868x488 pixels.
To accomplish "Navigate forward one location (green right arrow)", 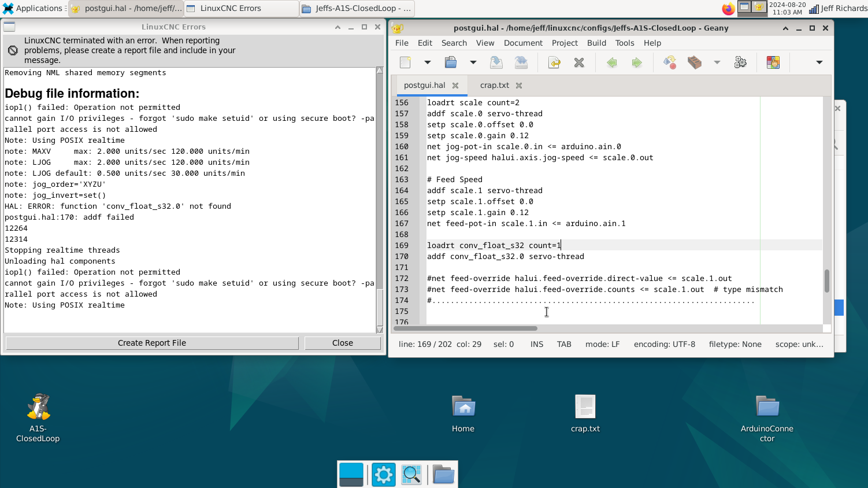I will tap(636, 62).
